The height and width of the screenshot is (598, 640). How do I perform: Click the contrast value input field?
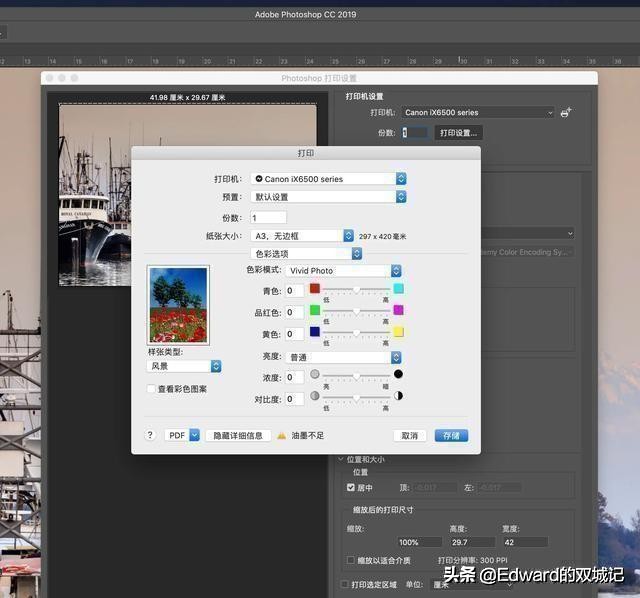294,398
